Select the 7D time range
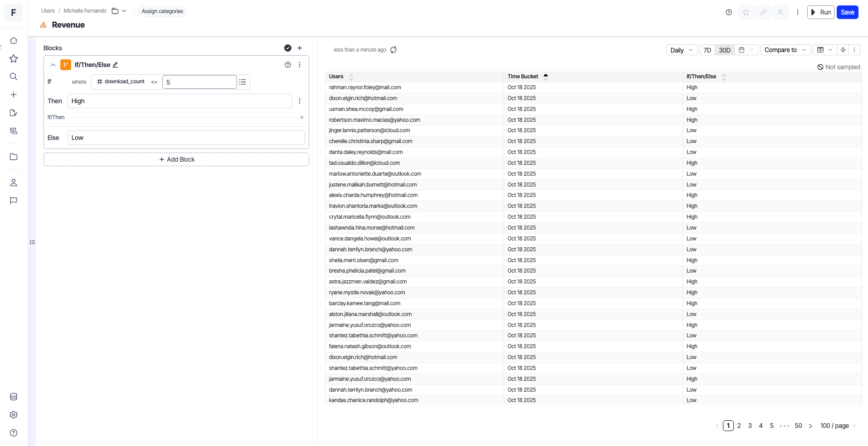The height and width of the screenshot is (446, 868). (707, 50)
